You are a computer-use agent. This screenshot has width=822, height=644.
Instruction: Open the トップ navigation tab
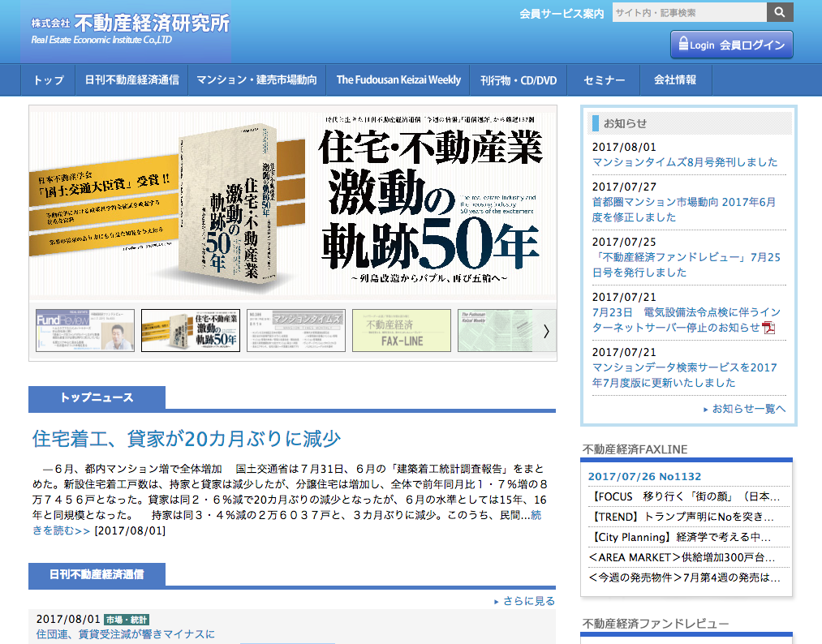(47, 79)
